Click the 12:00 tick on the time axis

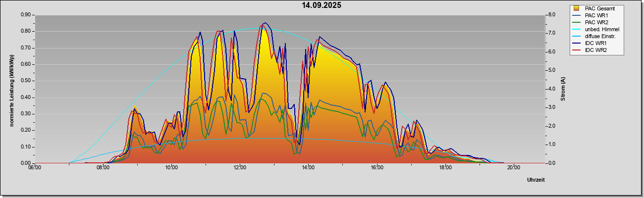pyautogui.click(x=240, y=167)
